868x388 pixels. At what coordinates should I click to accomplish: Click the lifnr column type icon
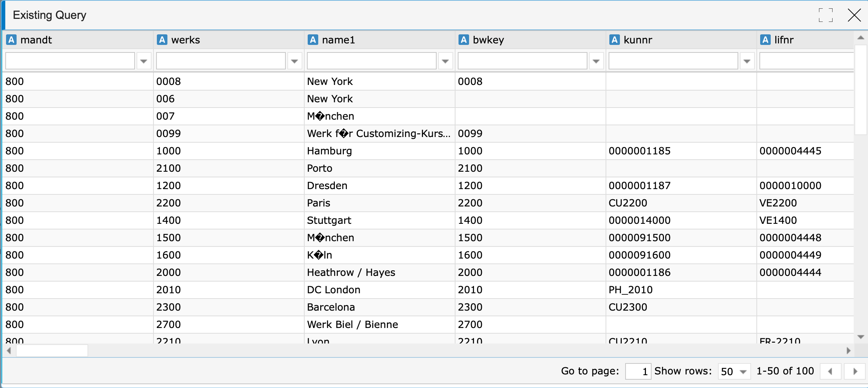765,40
